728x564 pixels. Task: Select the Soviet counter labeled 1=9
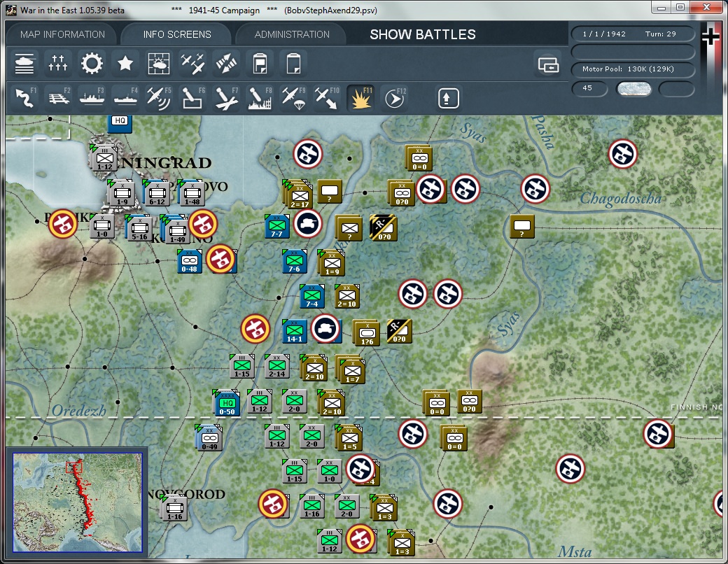coord(332,263)
